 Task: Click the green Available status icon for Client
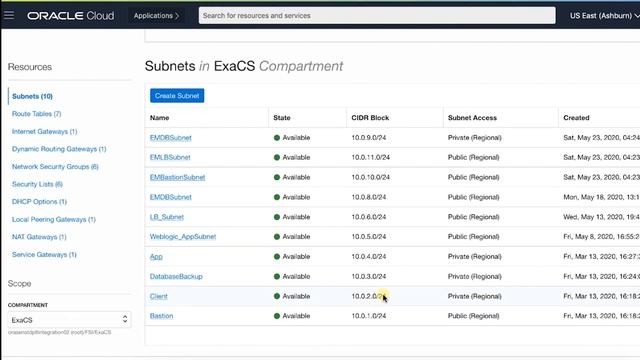[277, 296]
